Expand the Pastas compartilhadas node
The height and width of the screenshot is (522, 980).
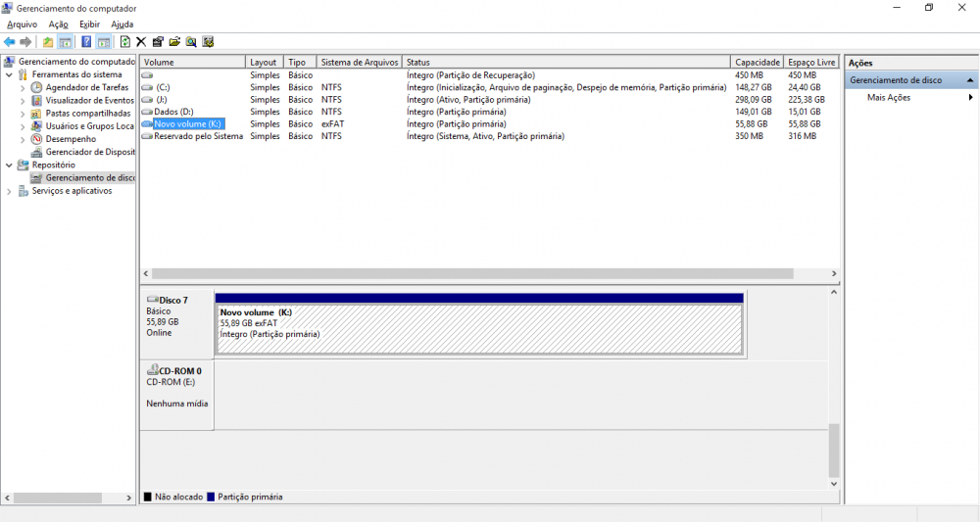click(x=23, y=114)
